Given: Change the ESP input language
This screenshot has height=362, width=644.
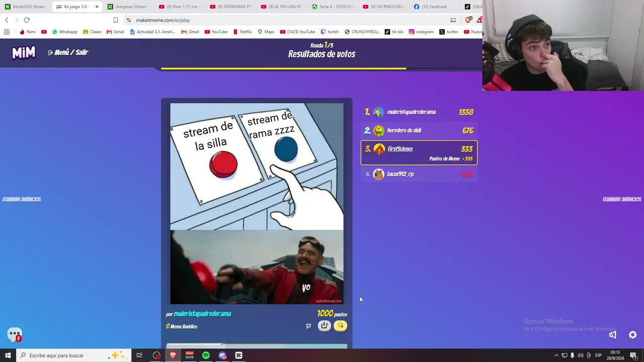Looking at the screenshot, I should pyautogui.click(x=599, y=355).
